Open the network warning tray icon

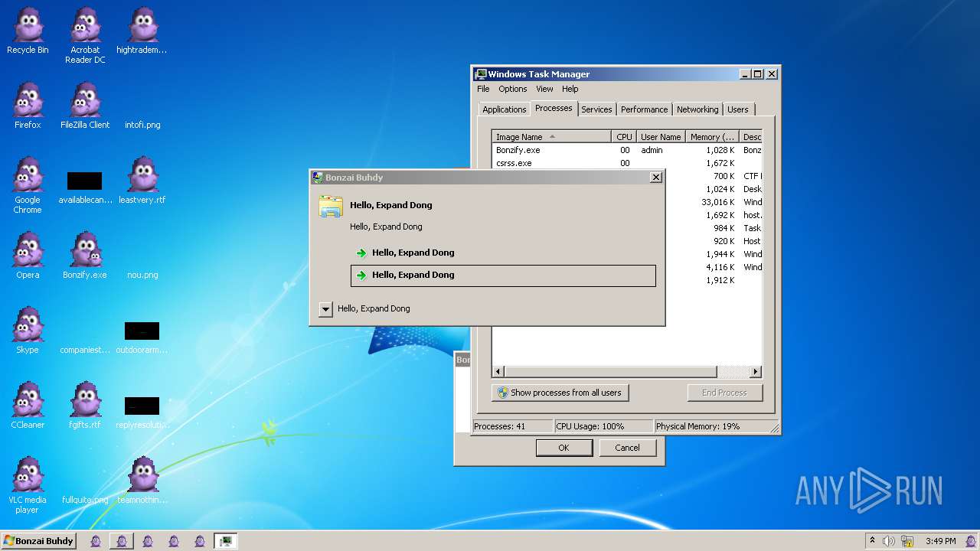click(x=906, y=541)
